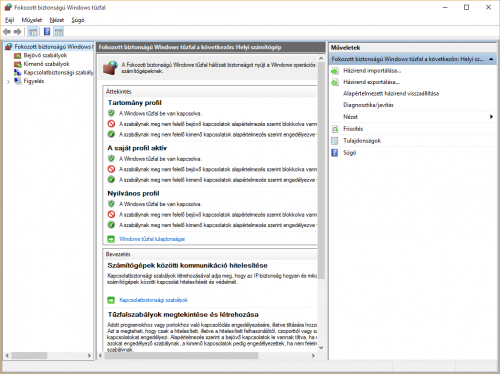The image size is (500, 374).
Task: Click the Tulajdonságok properties icon
Action: 335,141
